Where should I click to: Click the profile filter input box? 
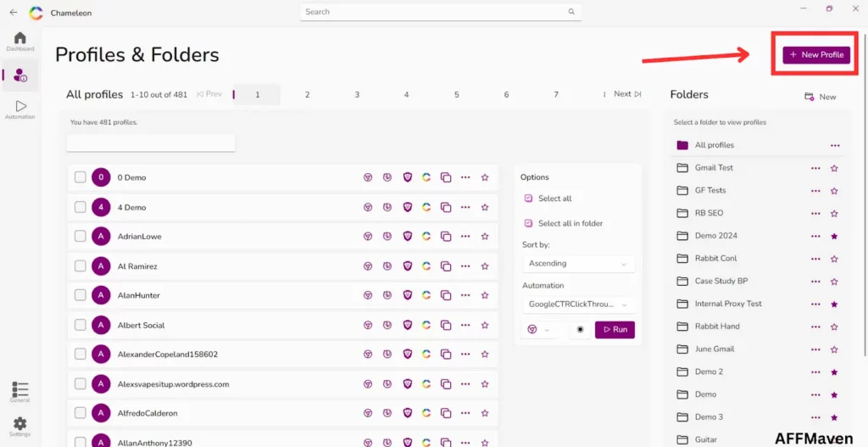[x=151, y=142]
